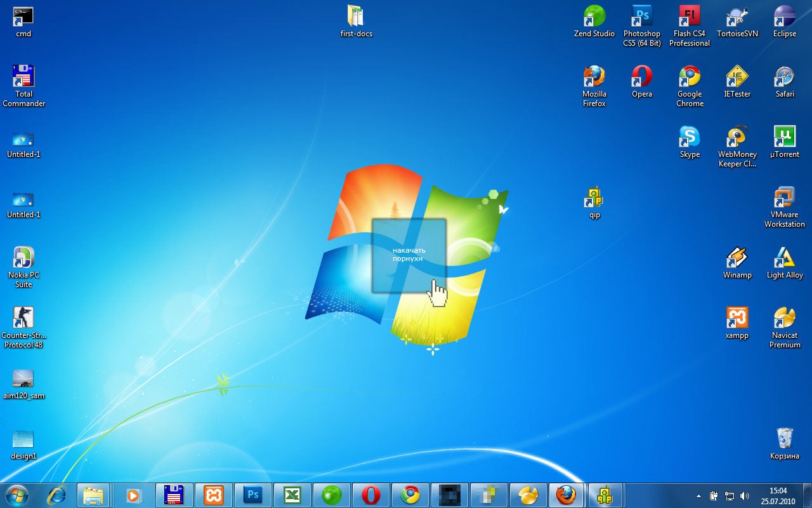Open the first-docs folder on desktop
Screen dimensions: 812x508
(356, 22)
